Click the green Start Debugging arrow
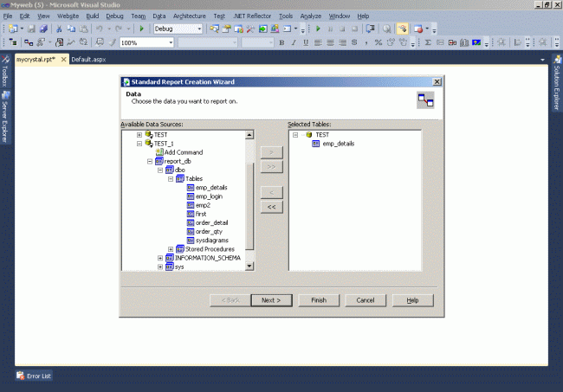The height and width of the screenshot is (392, 563). 141,29
